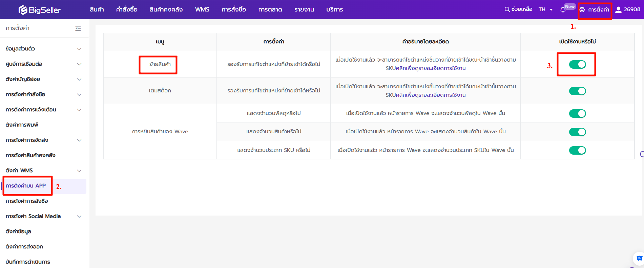Click the account number 26908
This screenshot has height=268, width=644.
pos(633,9)
